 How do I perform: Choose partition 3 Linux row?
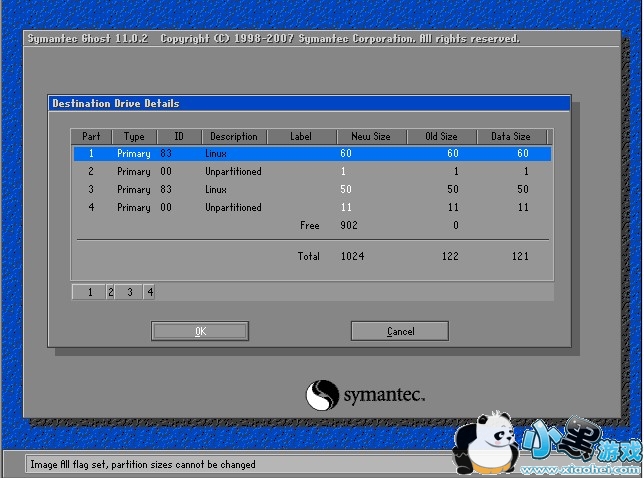[311, 190]
